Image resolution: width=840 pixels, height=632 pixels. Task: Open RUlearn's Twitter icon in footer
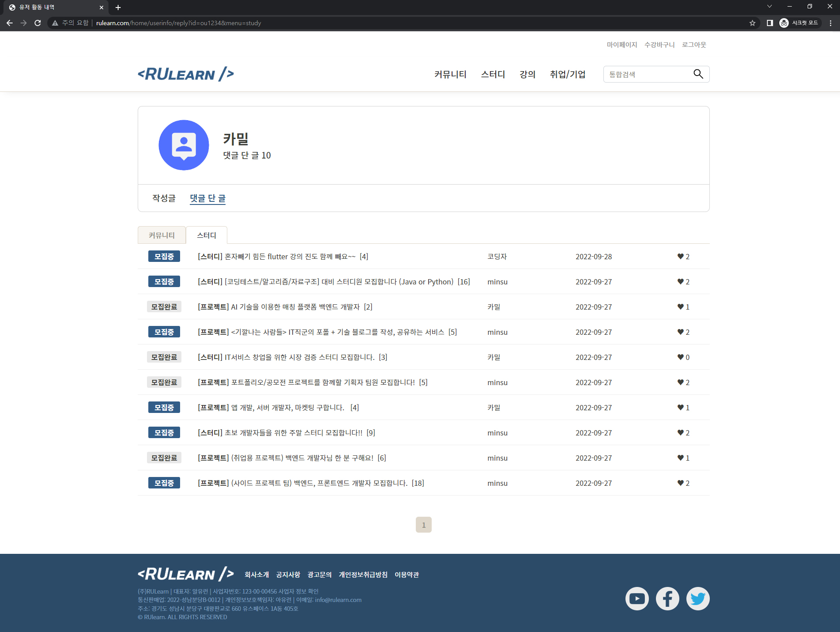[698, 598]
